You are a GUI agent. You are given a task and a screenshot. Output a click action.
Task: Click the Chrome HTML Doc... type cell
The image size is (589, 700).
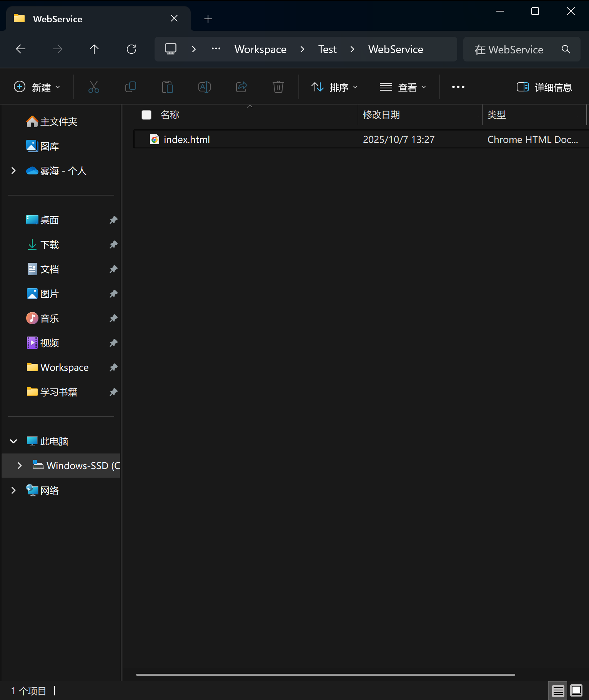point(532,139)
